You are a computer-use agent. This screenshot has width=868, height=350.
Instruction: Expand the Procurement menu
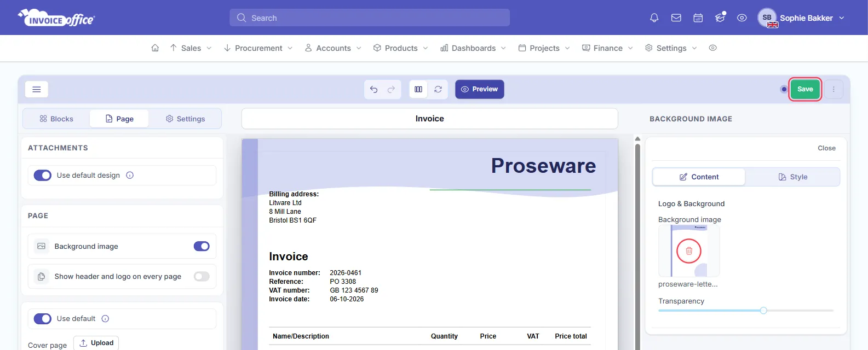(258, 48)
